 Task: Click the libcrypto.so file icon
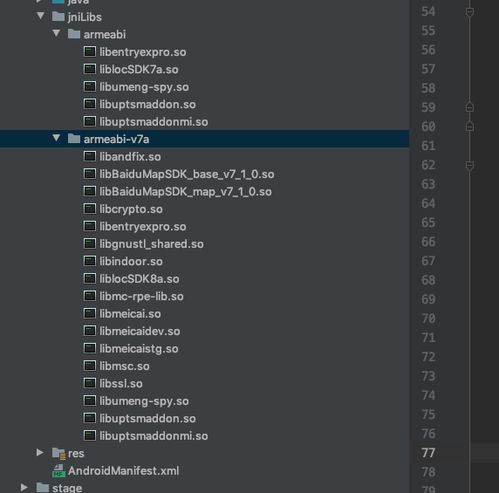(89, 208)
